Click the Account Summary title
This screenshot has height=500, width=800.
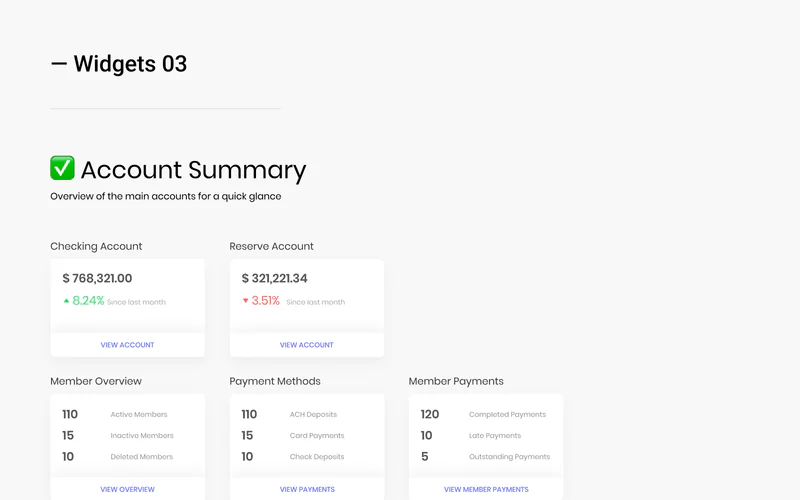193,170
